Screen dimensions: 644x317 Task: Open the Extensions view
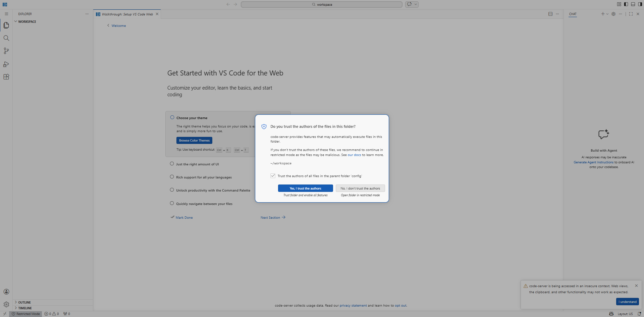[6, 77]
